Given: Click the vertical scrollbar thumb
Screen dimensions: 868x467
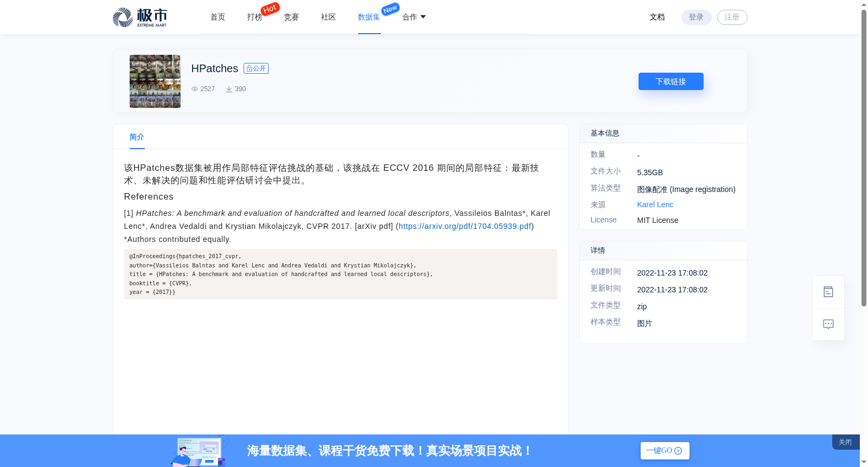Looking at the screenshot, I should click(x=864, y=157).
